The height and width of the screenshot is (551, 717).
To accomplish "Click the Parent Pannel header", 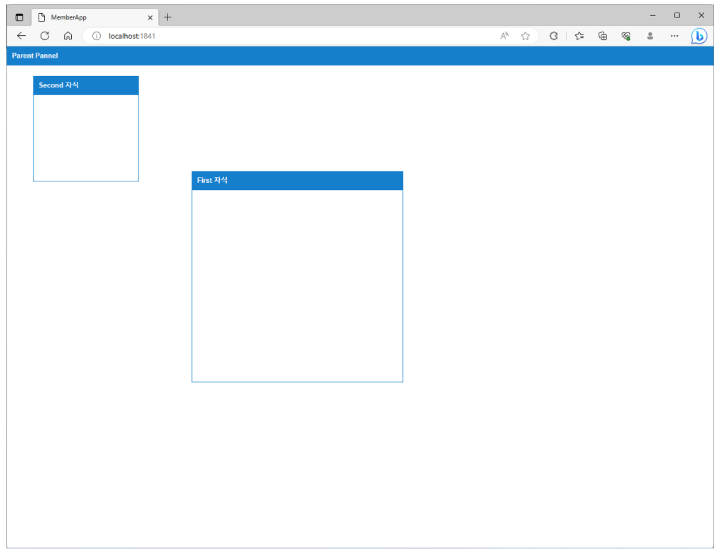I will click(x=359, y=55).
